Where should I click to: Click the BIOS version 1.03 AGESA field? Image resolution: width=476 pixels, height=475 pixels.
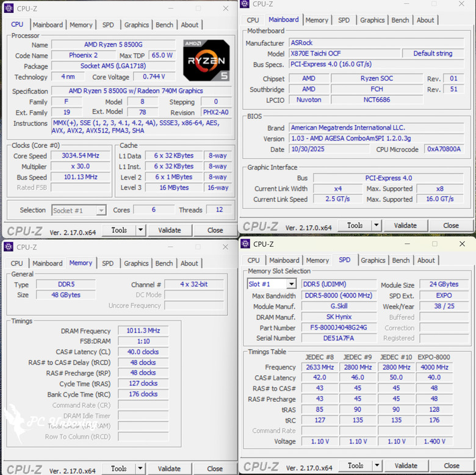(377, 139)
